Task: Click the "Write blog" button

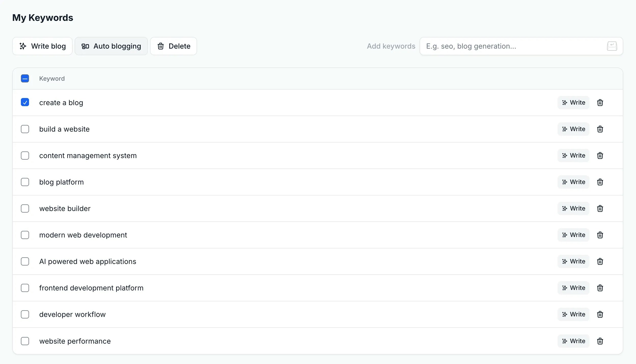Action: pyautogui.click(x=42, y=46)
